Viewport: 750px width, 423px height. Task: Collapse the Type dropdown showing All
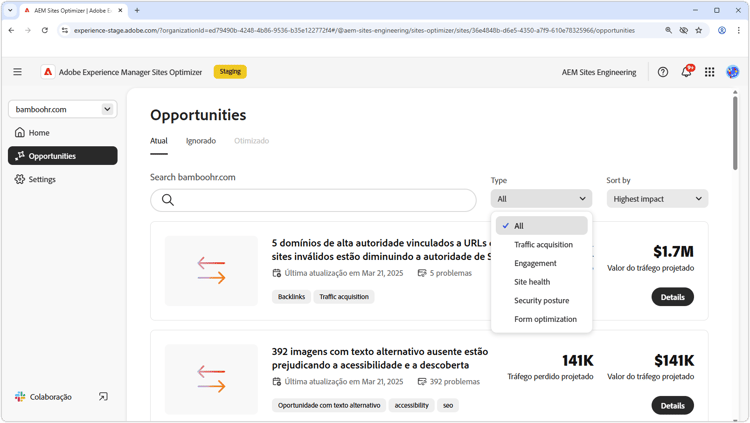click(541, 199)
